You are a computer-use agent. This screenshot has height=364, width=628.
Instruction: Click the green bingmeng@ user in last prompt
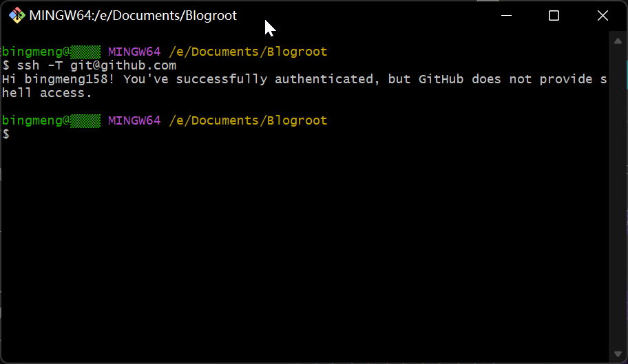coord(36,120)
